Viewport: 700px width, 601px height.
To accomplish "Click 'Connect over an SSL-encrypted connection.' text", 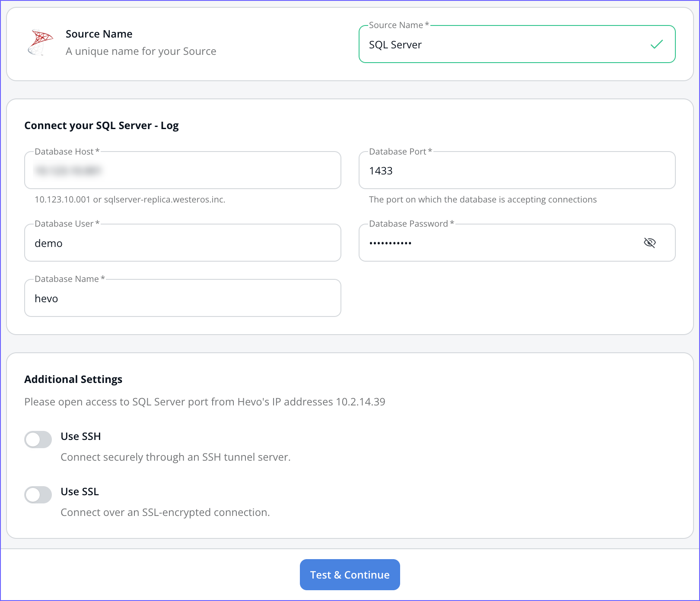I will 165,512.
